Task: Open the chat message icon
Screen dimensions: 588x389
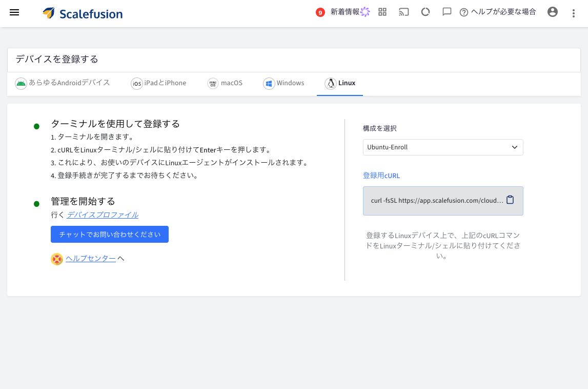Action: [x=447, y=12]
